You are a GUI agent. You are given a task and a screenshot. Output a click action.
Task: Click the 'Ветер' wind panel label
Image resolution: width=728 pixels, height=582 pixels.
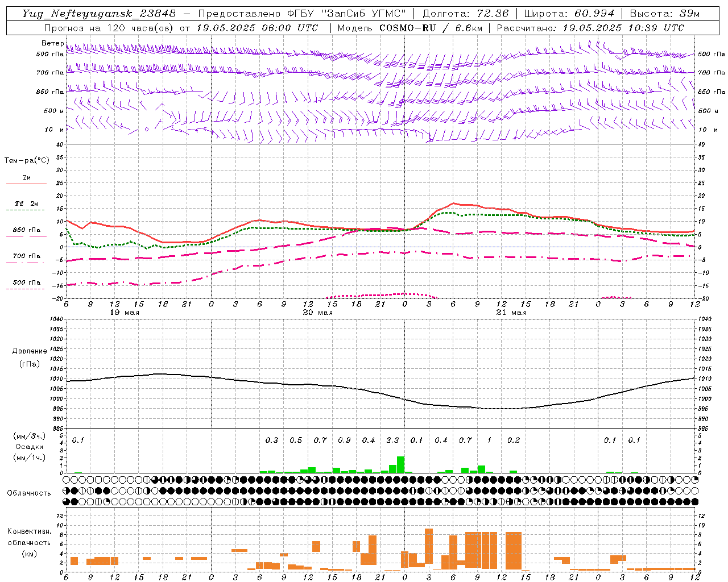[52, 43]
